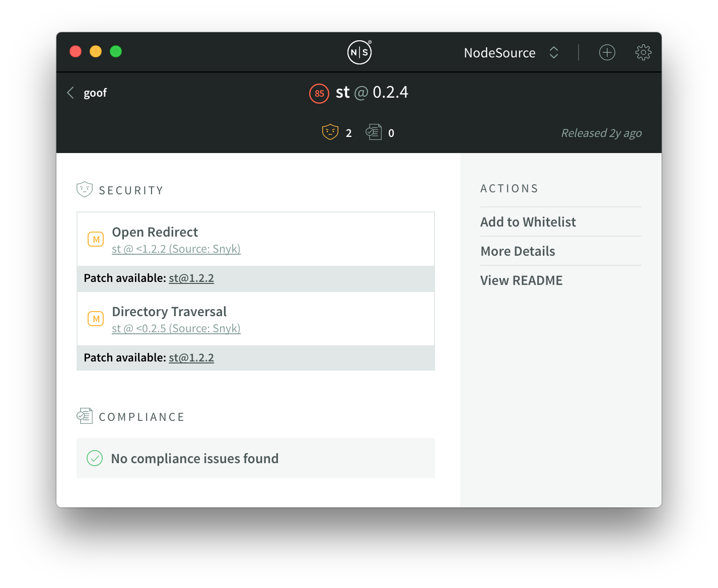Return to the goof project
This screenshot has height=588, width=718.
point(95,93)
